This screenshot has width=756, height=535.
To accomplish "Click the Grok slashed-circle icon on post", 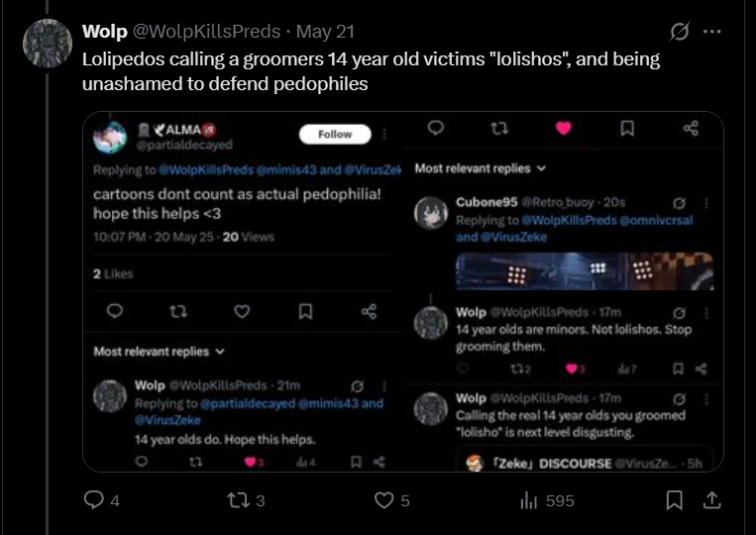I will pyautogui.click(x=680, y=32).
